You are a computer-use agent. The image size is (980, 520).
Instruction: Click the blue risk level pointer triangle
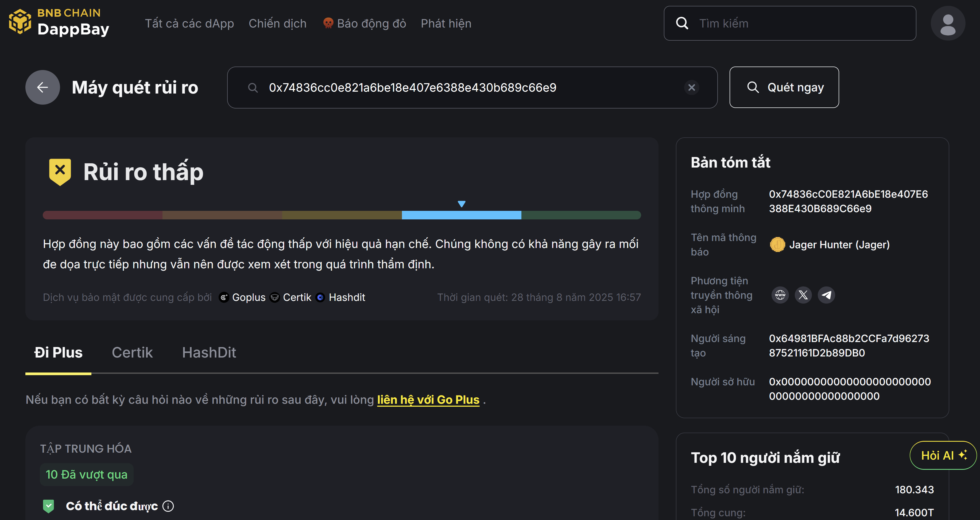(x=462, y=204)
